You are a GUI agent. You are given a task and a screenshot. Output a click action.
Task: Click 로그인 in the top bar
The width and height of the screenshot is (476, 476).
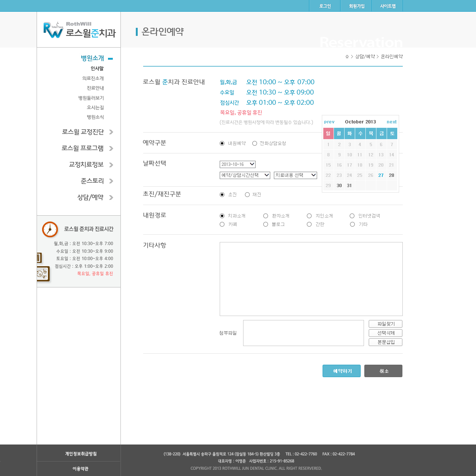pyautogui.click(x=325, y=6)
